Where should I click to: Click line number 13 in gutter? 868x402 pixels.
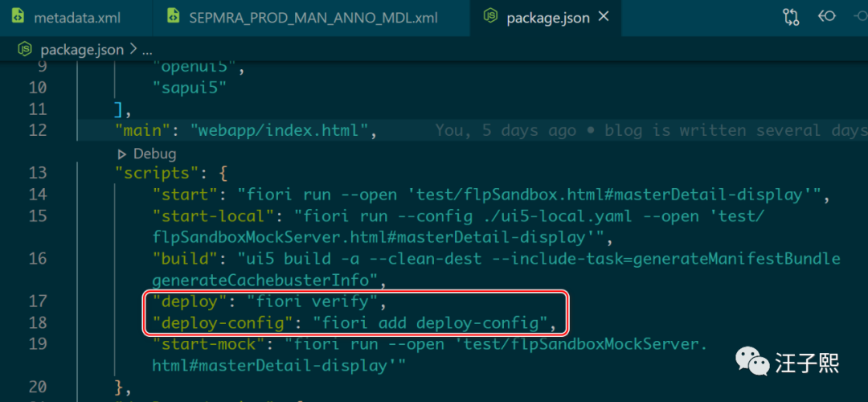click(x=36, y=174)
